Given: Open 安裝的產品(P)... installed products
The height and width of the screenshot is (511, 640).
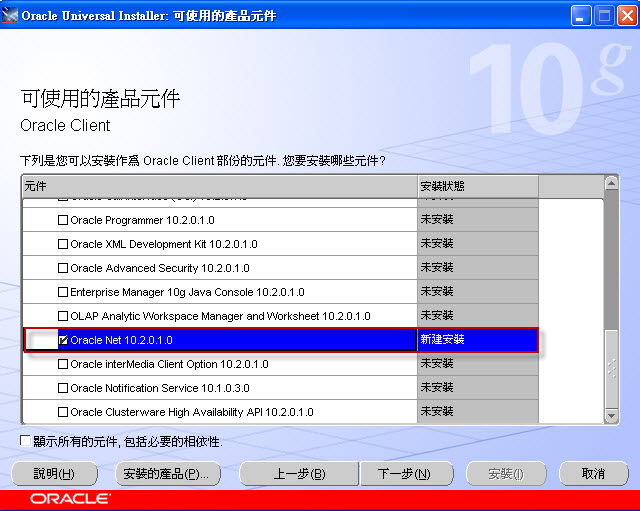Looking at the screenshot, I should coord(168,474).
